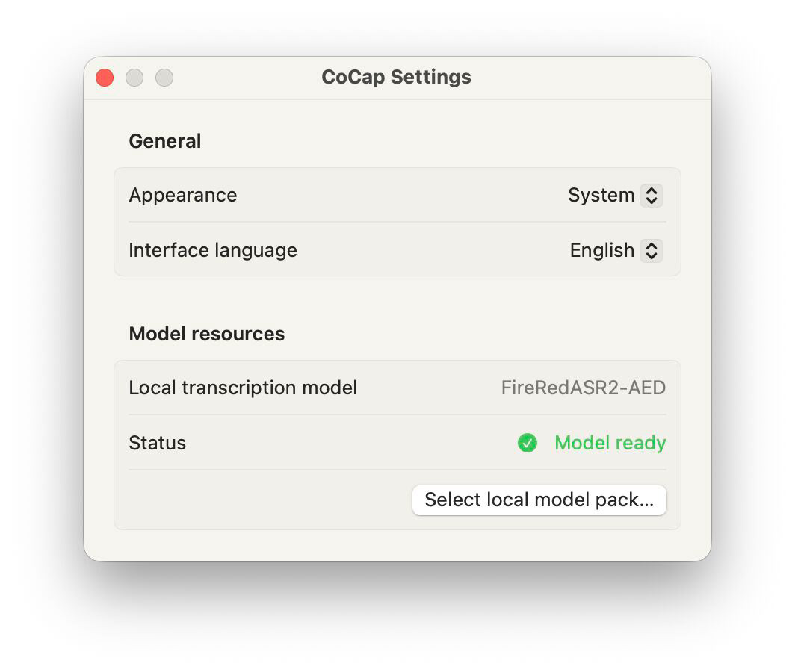Click the Appearance row label

point(183,195)
